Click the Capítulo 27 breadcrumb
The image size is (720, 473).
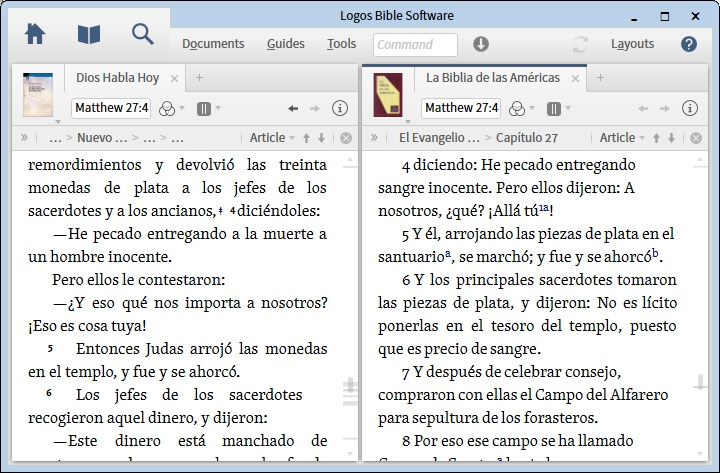point(527,138)
